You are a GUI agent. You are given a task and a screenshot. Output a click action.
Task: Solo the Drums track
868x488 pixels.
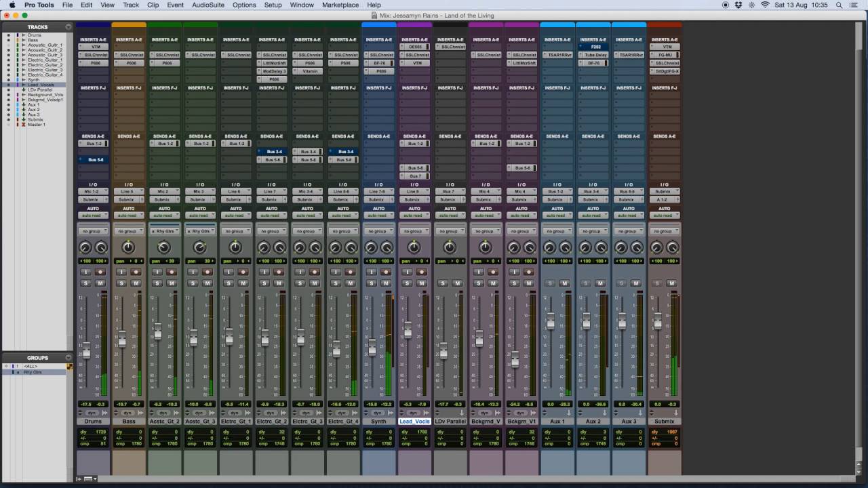click(x=85, y=283)
